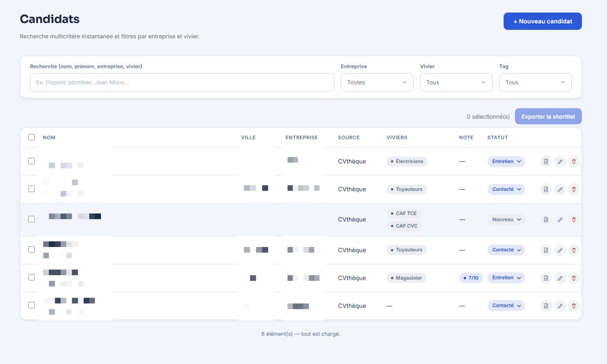Change the Nouveau status dropdown
The image size is (607, 364).
click(x=506, y=220)
